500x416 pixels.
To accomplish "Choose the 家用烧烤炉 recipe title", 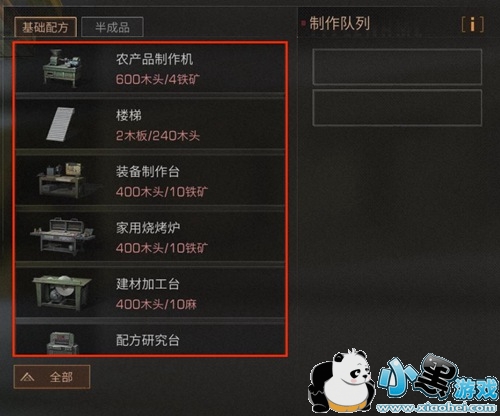I will point(148,228).
